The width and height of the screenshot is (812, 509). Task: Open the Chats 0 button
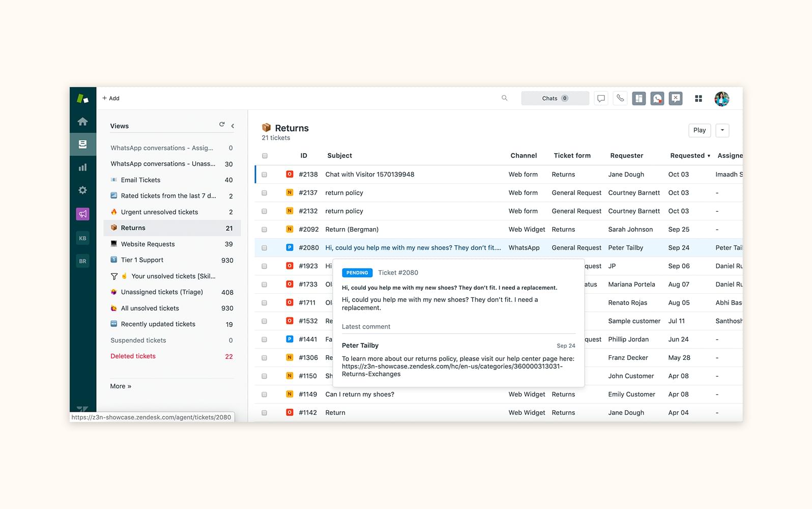point(555,98)
